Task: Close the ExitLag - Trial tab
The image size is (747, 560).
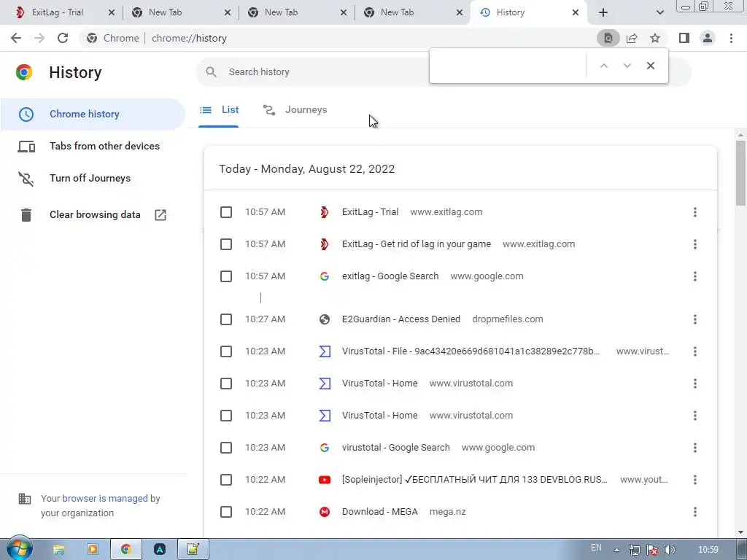Action: pyautogui.click(x=112, y=12)
